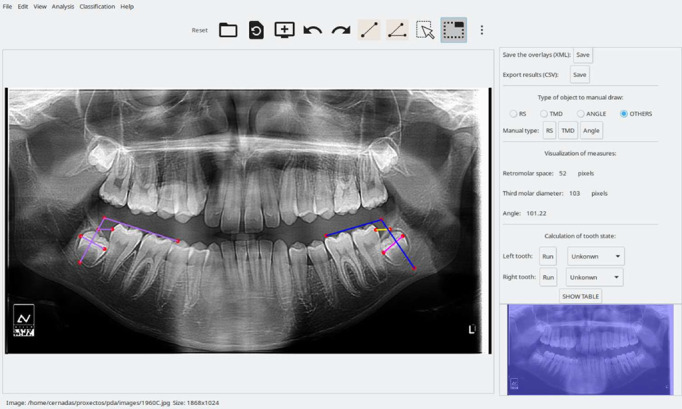
Task: Click the reload file icon
Action: 256,30
